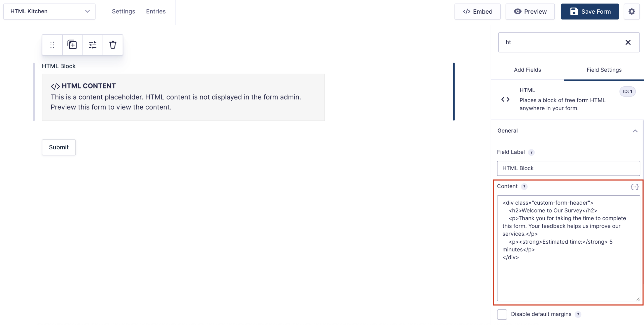Click the Content help question mark
The width and height of the screenshot is (644, 325).
pos(524,187)
